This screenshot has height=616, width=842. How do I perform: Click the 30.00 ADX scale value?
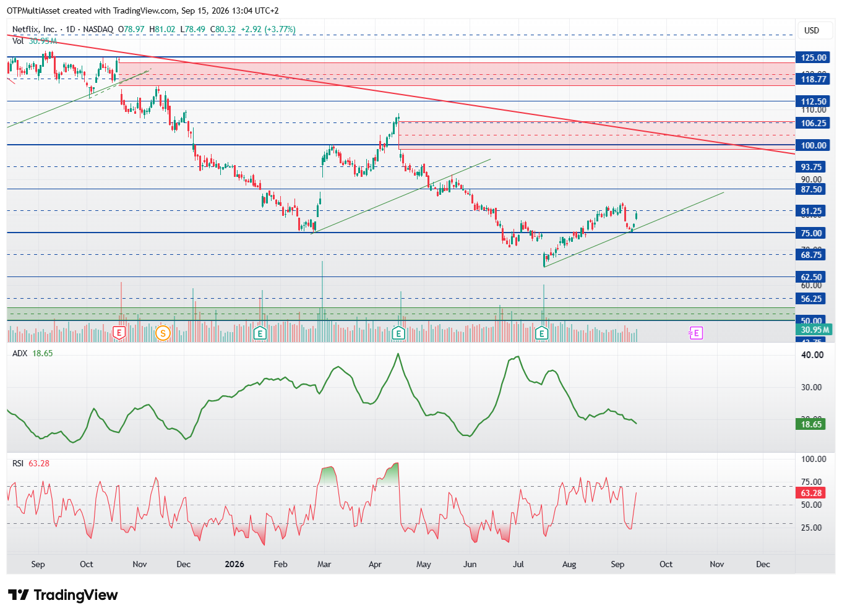[x=812, y=387]
